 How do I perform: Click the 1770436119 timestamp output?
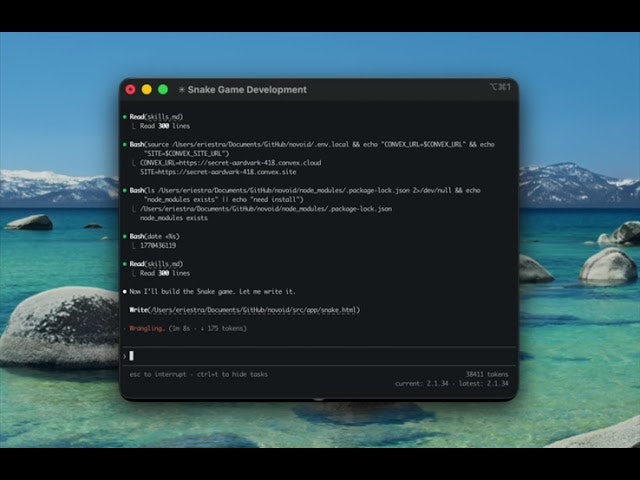pos(158,245)
